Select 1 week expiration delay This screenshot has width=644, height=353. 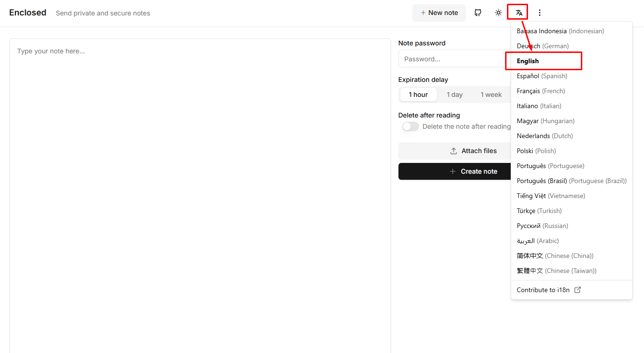coord(491,95)
